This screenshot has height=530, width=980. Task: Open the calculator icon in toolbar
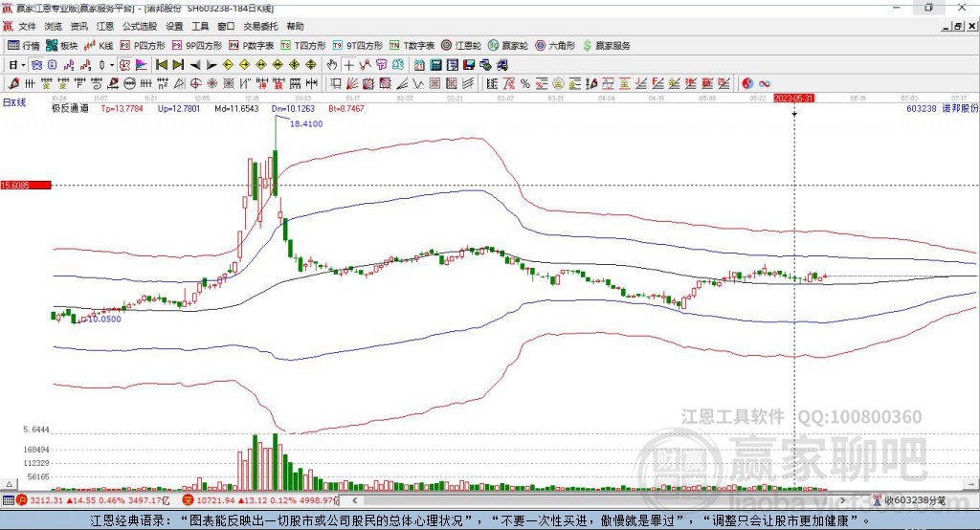coord(435,64)
